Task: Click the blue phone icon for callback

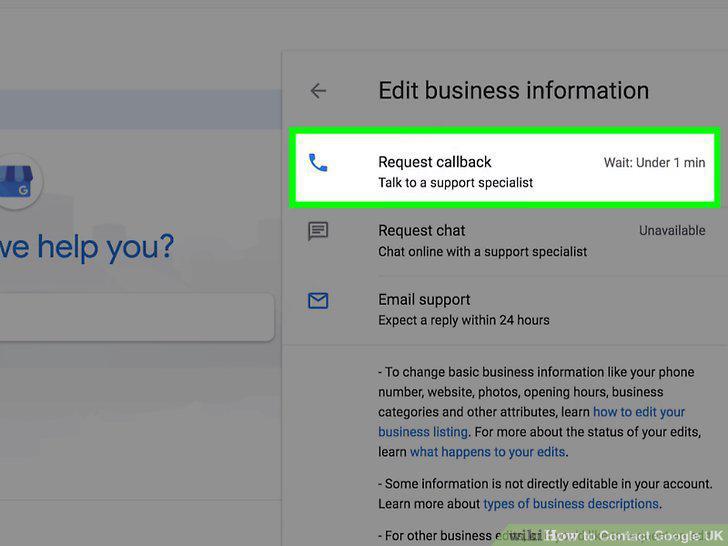Action: 318,163
